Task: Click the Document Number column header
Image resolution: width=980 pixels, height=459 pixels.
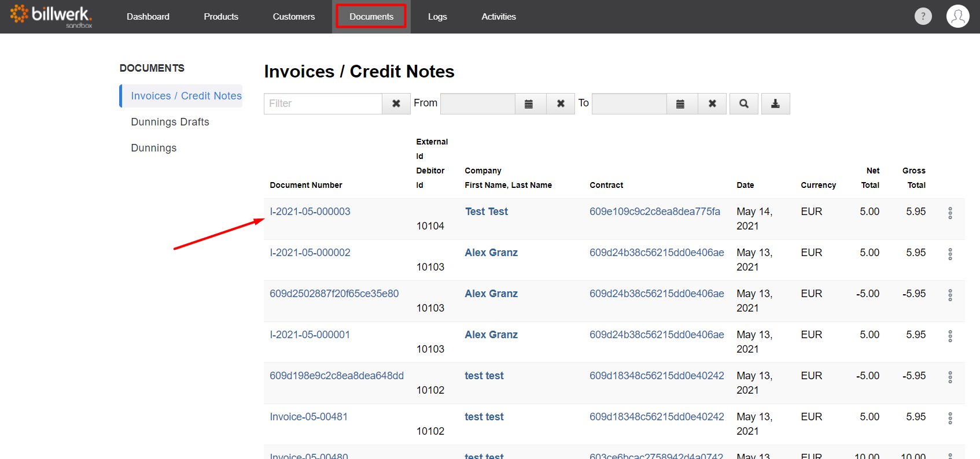Action: pyautogui.click(x=306, y=185)
